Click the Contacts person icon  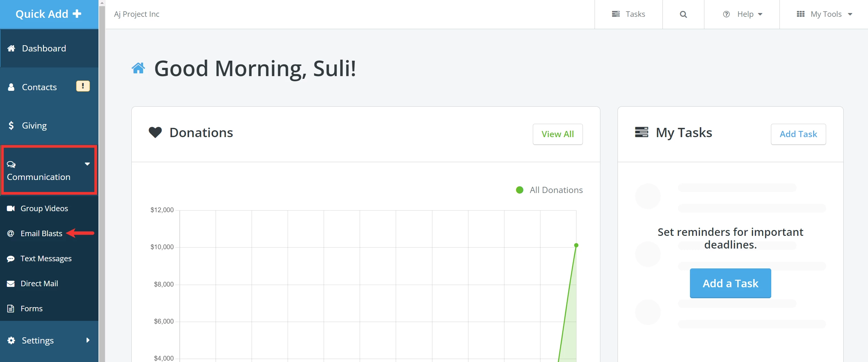pyautogui.click(x=11, y=87)
